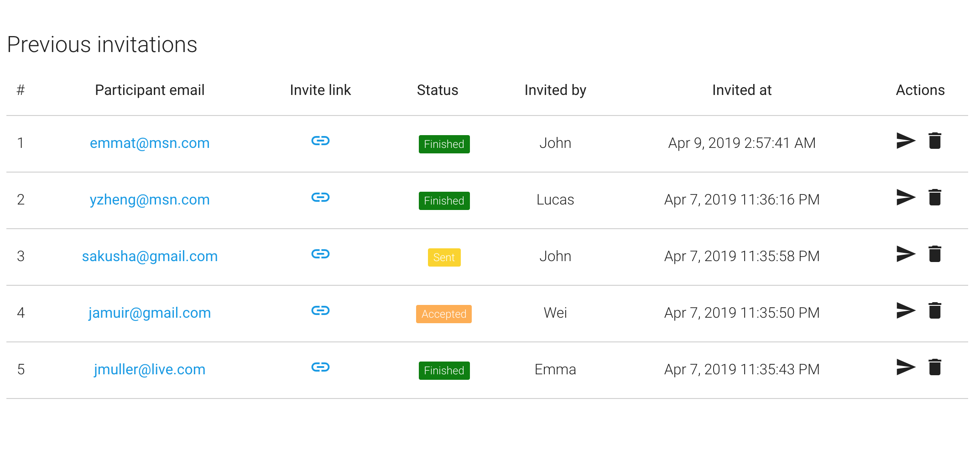Delete the invitation for jmuller@live.com

[x=935, y=367]
